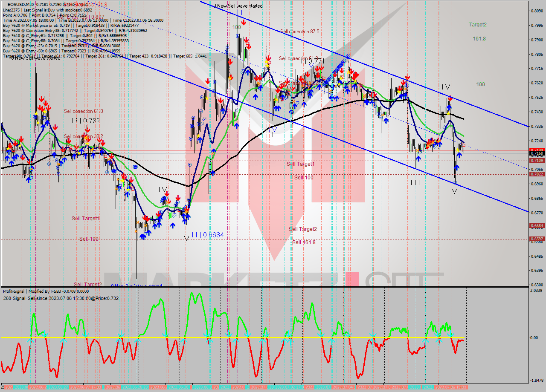The height and width of the screenshot is (392, 546).
Task: Click the 'I I I 0.732' wave label
Action: coord(86,121)
